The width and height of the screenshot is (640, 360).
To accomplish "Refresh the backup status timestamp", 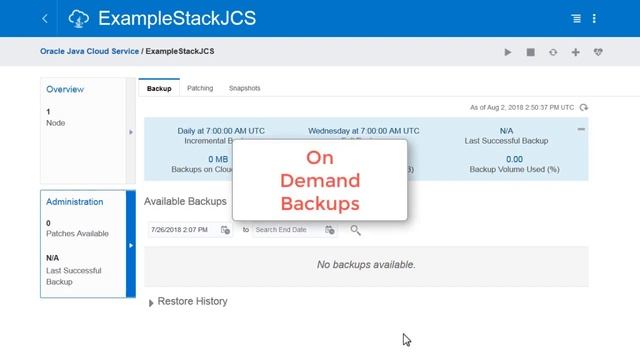I will (584, 107).
